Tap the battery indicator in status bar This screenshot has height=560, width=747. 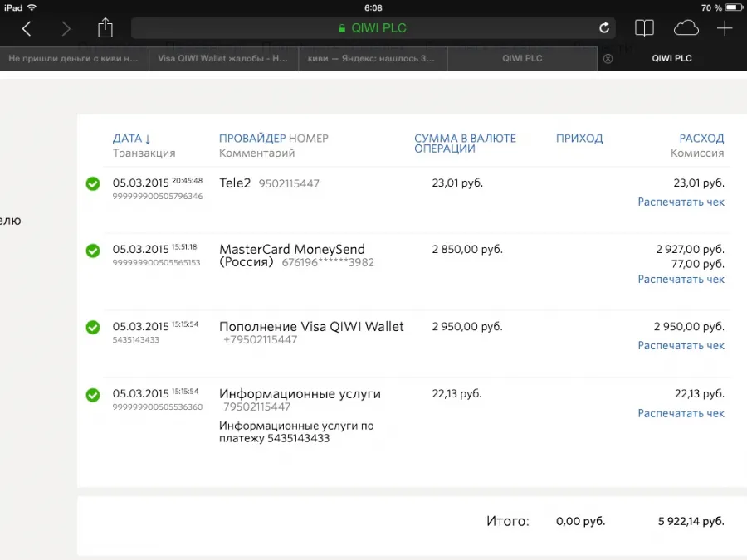pos(734,7)
